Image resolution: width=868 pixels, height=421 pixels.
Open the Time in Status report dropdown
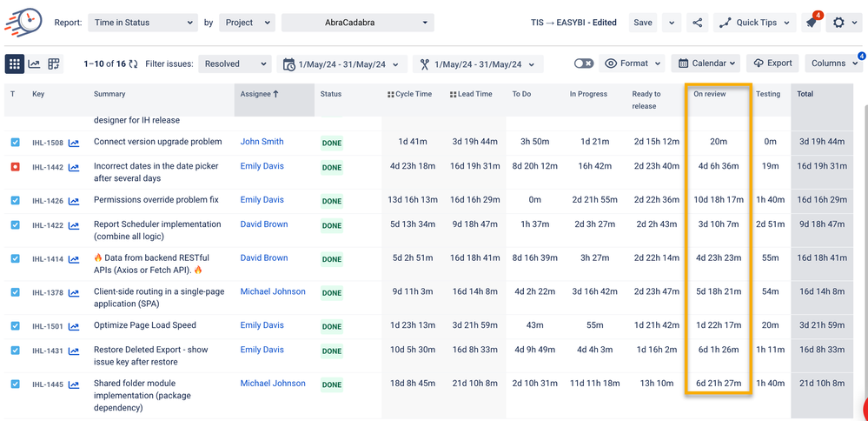click(x=142, y=23)
